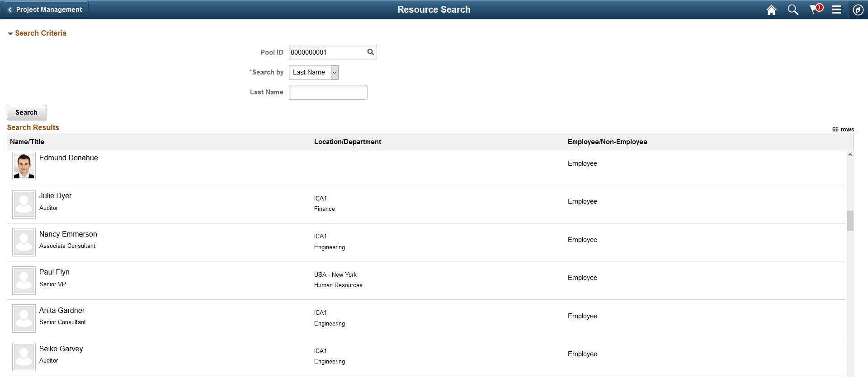
Task: Click the '66 rows' count text
Action: 843,129
